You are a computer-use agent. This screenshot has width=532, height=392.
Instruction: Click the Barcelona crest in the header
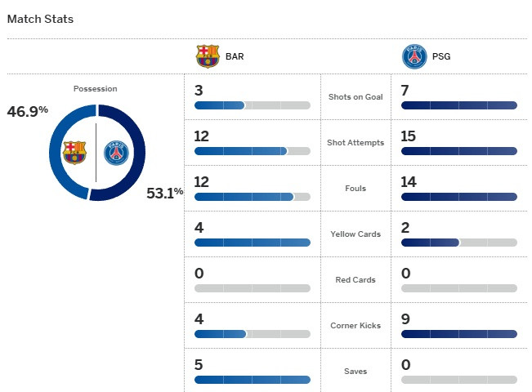pos(208,56)
